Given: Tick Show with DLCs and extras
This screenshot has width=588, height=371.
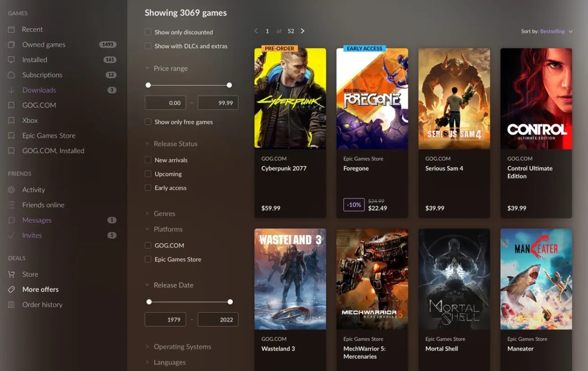Looking at the screenshot, I should [148, 46].
